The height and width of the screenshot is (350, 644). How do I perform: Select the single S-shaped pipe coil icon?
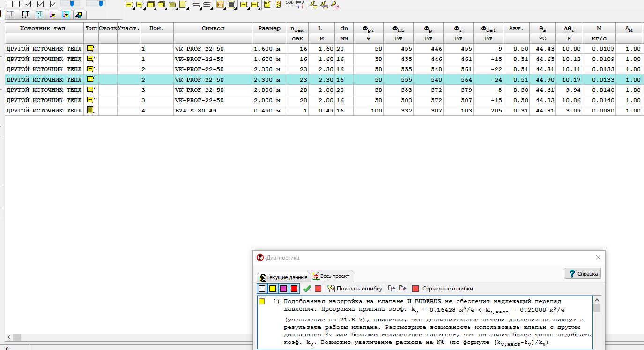[x=196, y=5]
